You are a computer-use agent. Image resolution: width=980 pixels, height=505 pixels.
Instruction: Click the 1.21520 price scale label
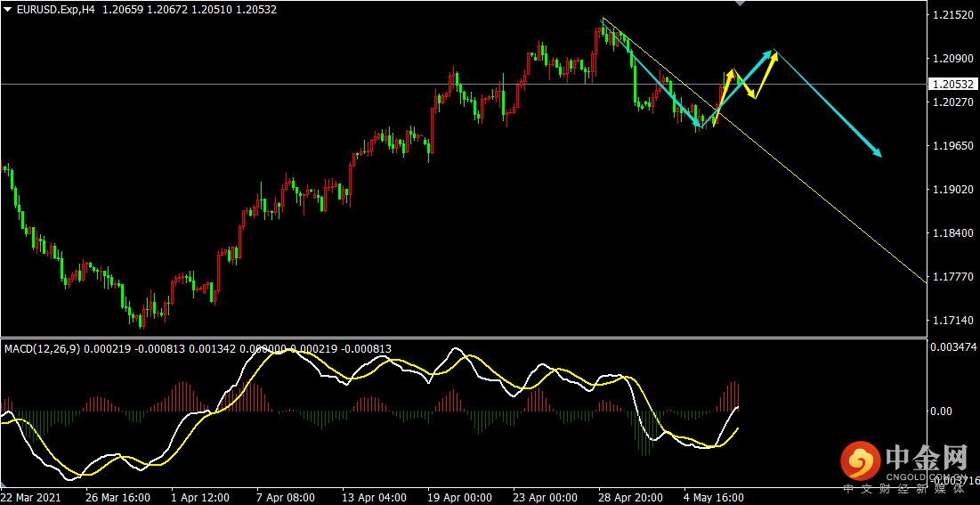click(x=952, y=15)
